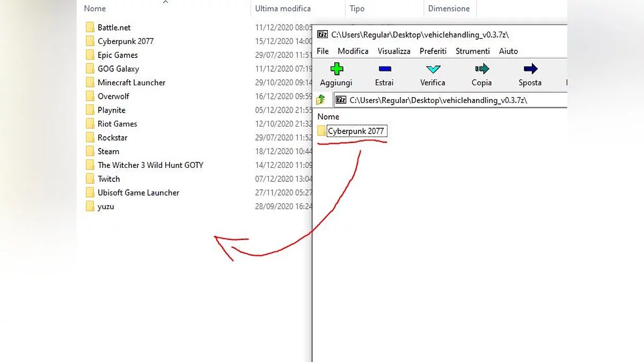The height and width of the screenshot is (362, 644).
Task: Open the Modifica menu
Action: point(353,51)
